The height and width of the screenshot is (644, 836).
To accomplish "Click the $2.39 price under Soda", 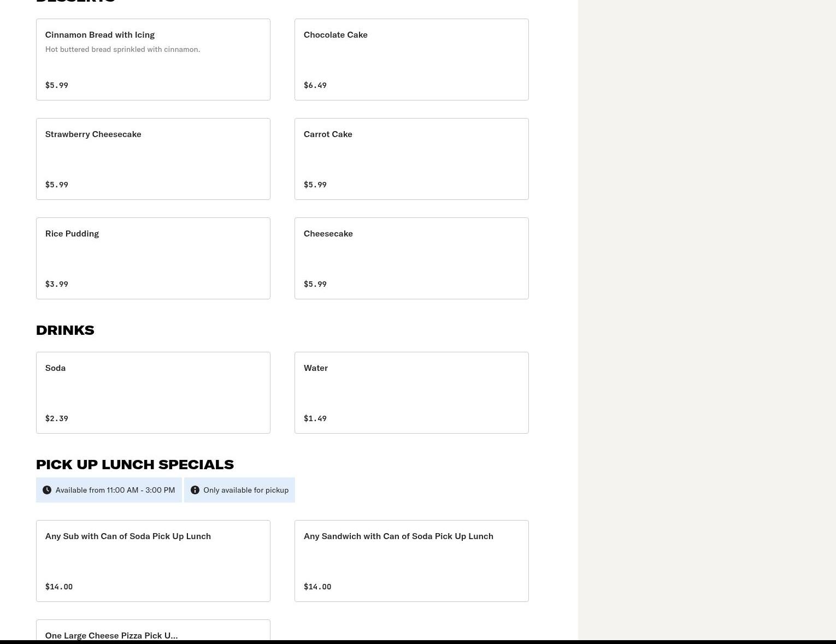I will tap(57, 418).
